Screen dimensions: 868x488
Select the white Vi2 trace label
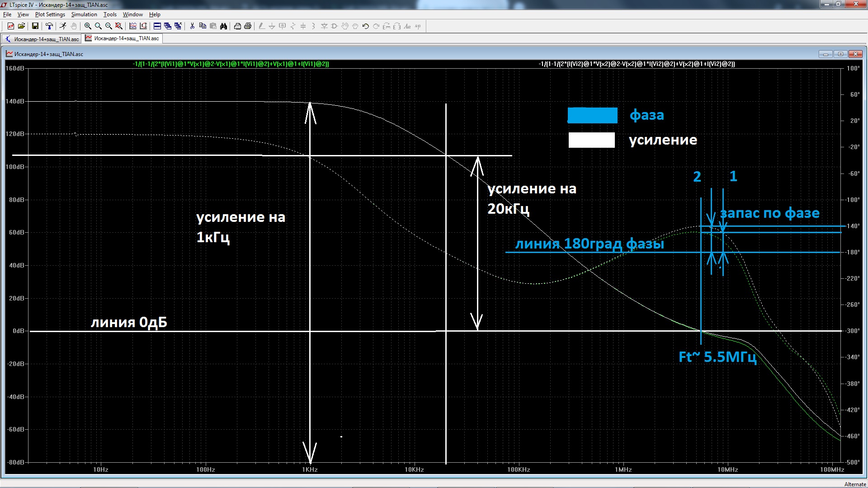(x=637, y=64)
